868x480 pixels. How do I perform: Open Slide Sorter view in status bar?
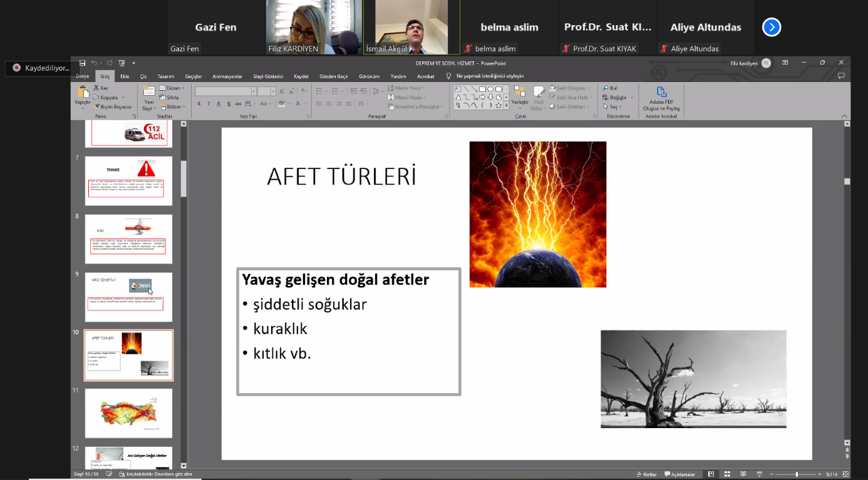[726, 474]
